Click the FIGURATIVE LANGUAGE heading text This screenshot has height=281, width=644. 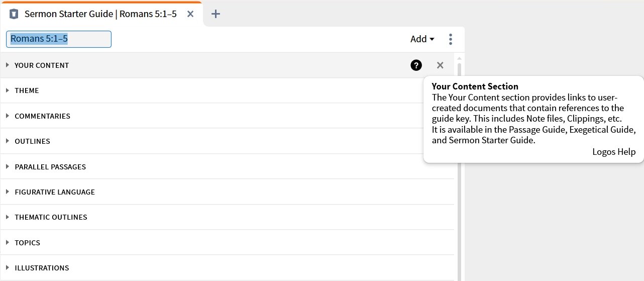[x=55, y=192]
